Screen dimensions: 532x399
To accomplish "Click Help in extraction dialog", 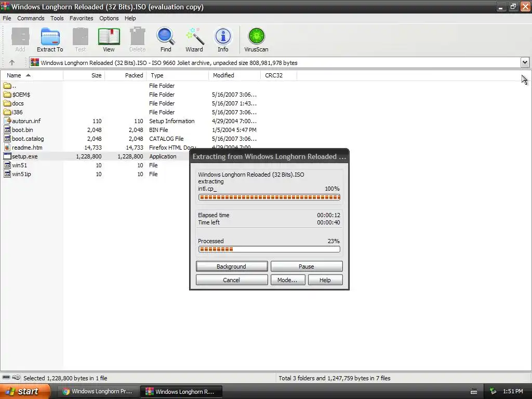I will point(325,280).
